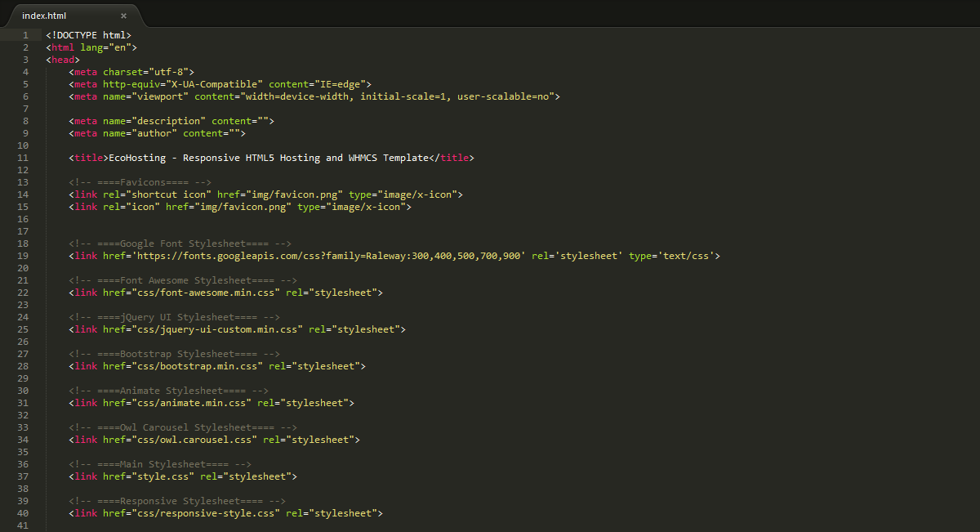Close the index.html tab

pos(123,16)
